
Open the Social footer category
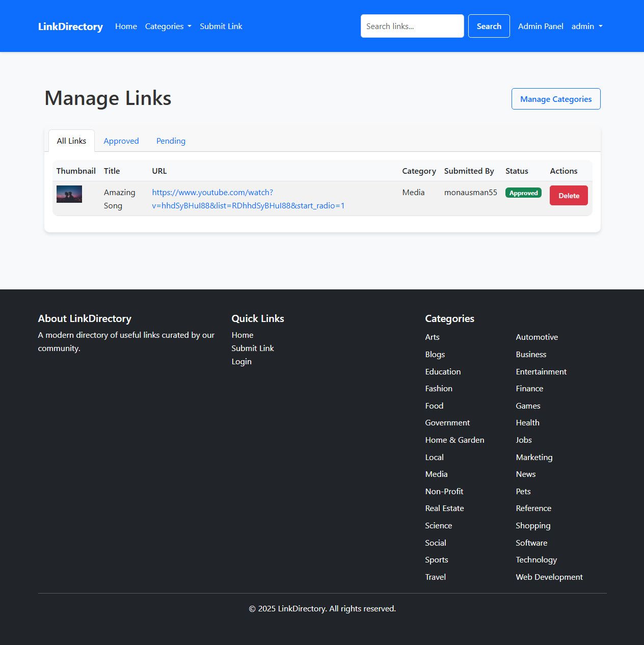pyautogui.click(x=436, y=543)
